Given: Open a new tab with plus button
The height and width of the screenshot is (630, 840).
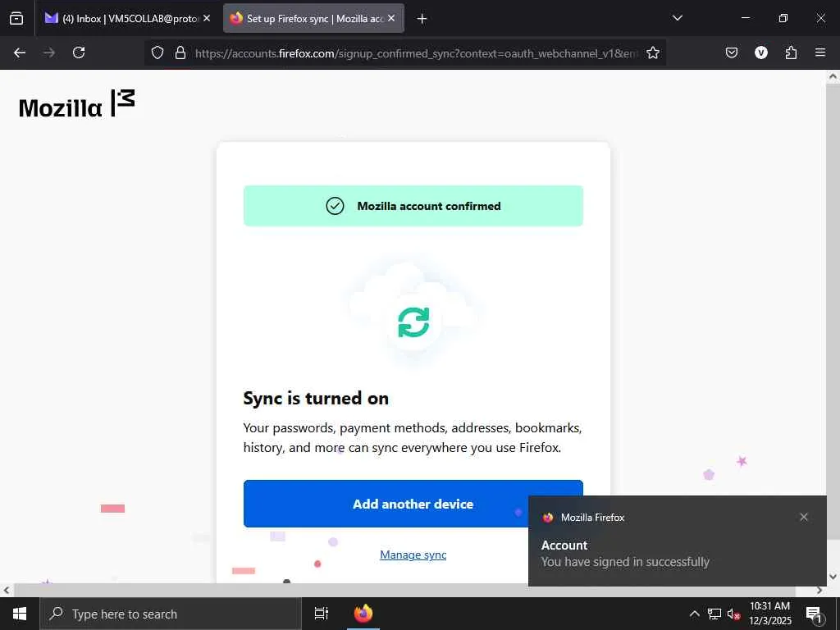Looking at the screenshot, I should [x=422, y=19].
